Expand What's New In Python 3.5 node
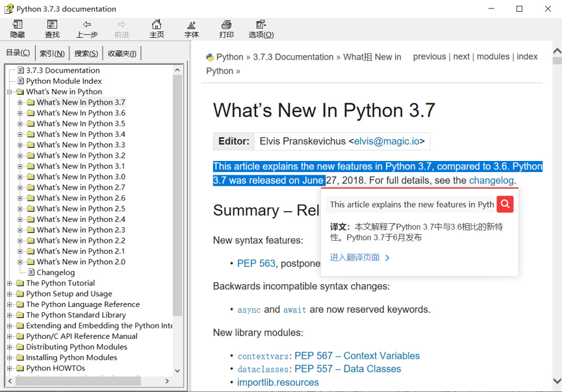562x392 pixels. 20,124
